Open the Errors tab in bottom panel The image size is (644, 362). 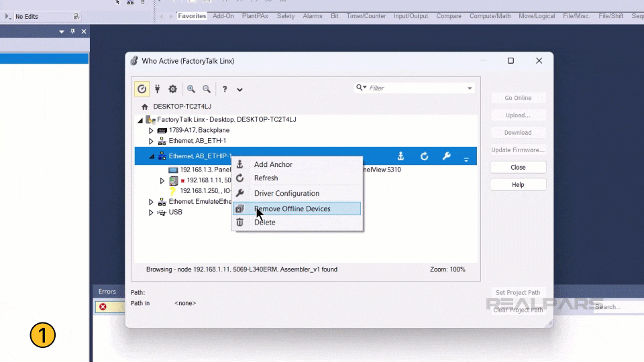[107, 292]
